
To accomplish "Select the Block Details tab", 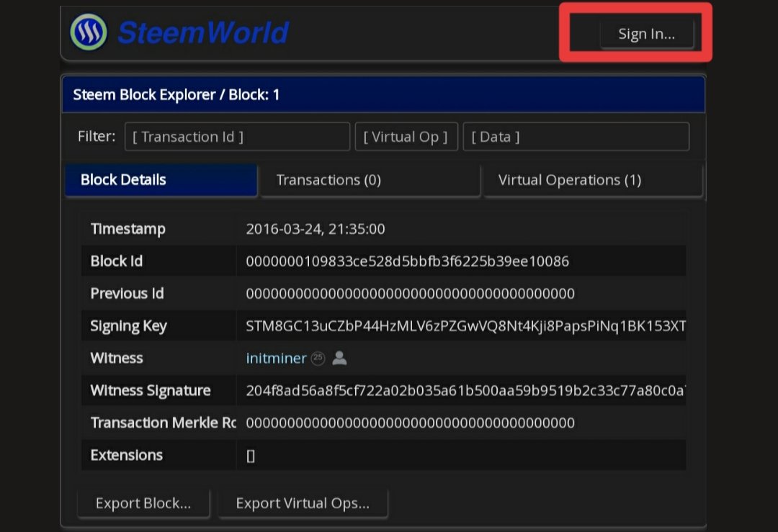I will click(x=161, y=180).
